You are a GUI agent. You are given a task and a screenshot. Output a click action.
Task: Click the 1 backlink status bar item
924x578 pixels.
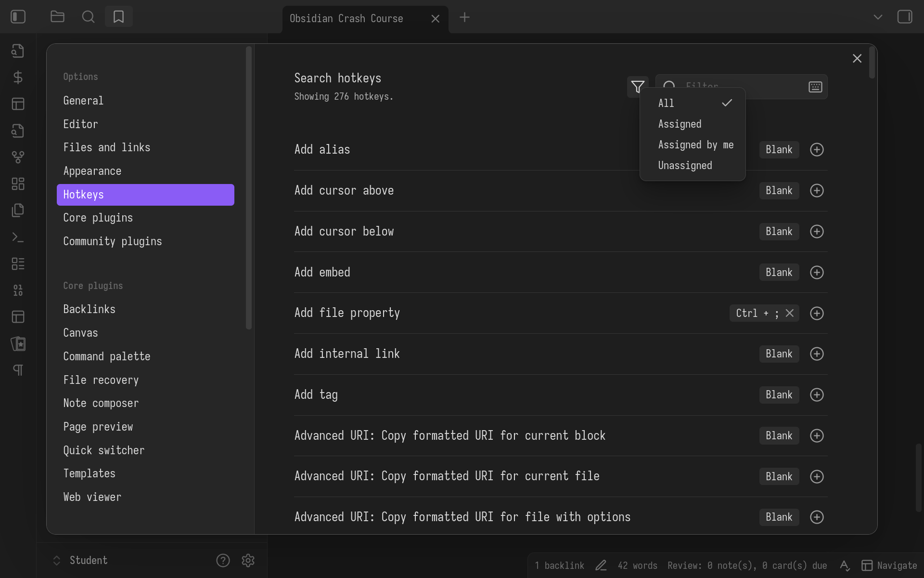[x=559, y=565]
